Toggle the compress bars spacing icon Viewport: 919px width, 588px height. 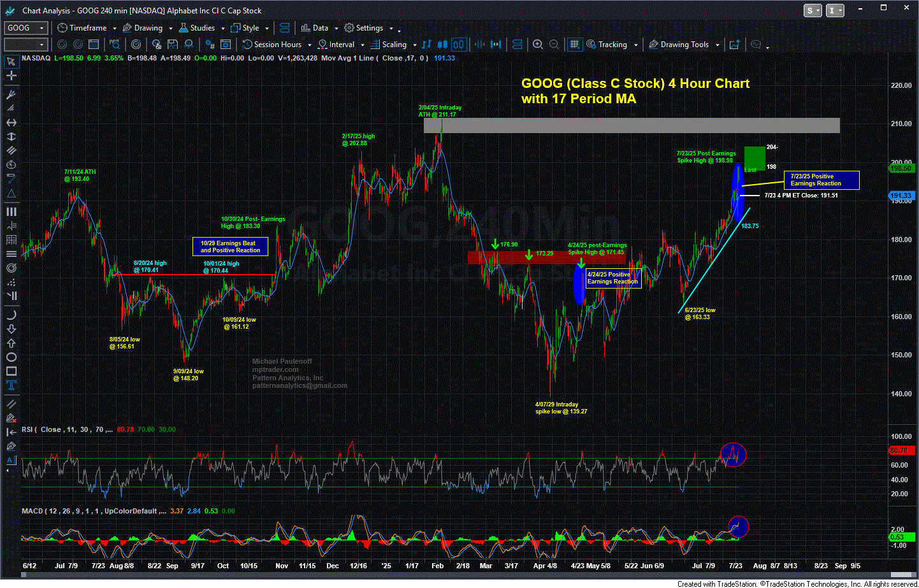pos(479,45)
